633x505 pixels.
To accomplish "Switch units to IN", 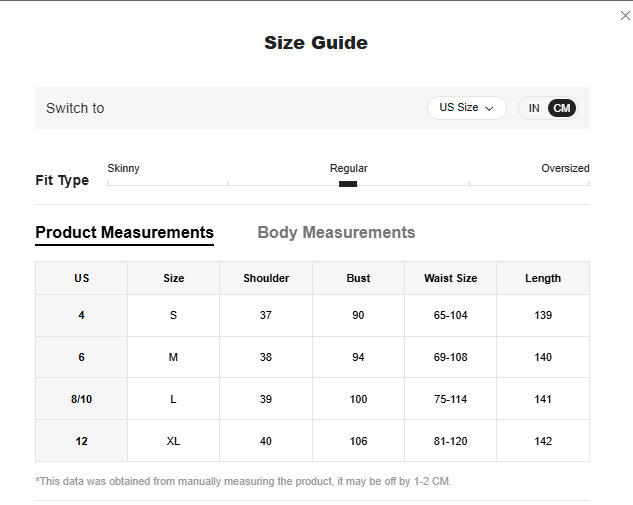I will [534, 108].
